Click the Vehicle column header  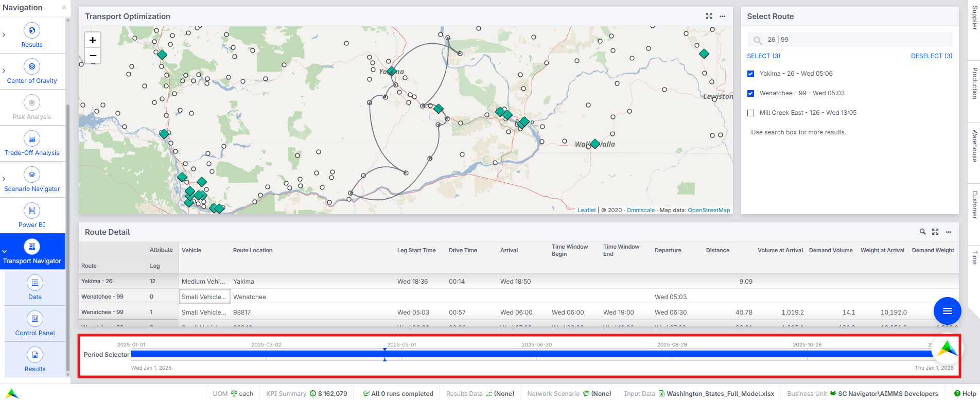click(x=191, y=250)
